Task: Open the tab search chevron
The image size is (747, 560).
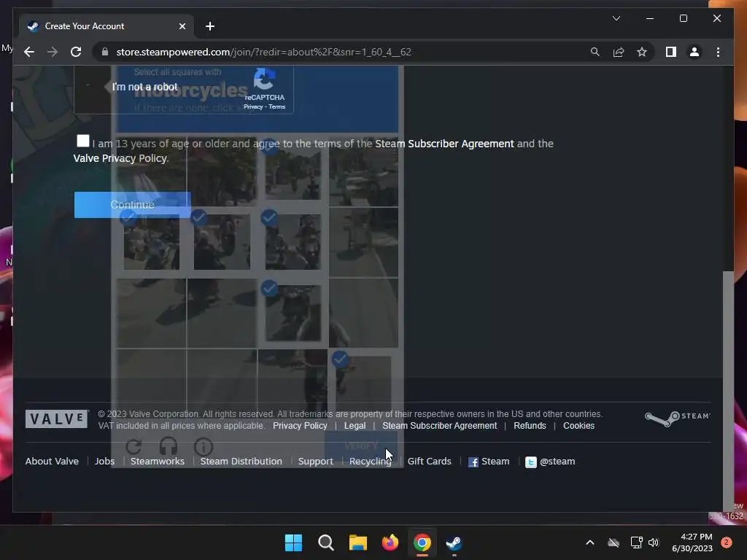Action: (616, 18)
